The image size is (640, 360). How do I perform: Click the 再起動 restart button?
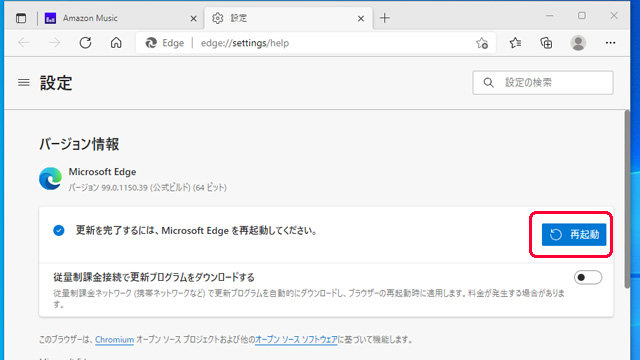pos(574,234)
